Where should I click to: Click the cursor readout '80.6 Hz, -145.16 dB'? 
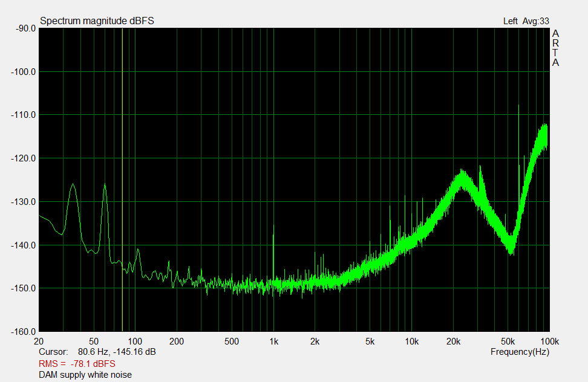(x=117, y=352)
